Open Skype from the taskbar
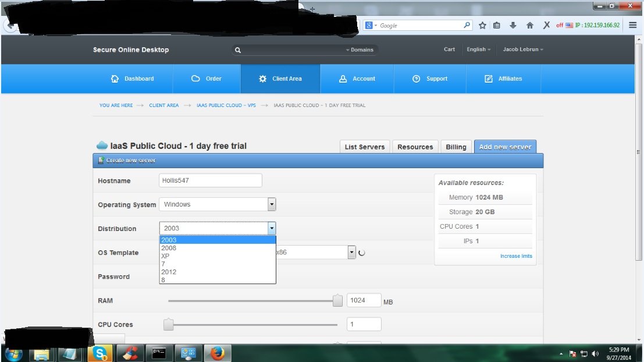644x362 pixels. [99, 353]
